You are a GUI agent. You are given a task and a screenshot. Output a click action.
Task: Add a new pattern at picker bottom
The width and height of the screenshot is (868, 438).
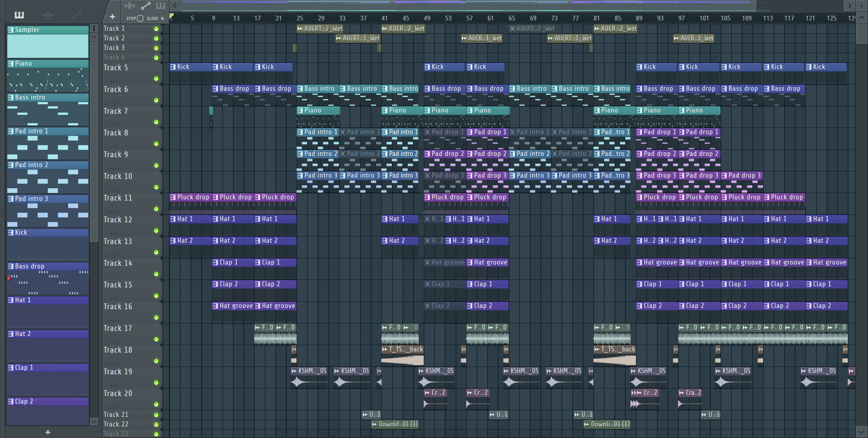48,432
